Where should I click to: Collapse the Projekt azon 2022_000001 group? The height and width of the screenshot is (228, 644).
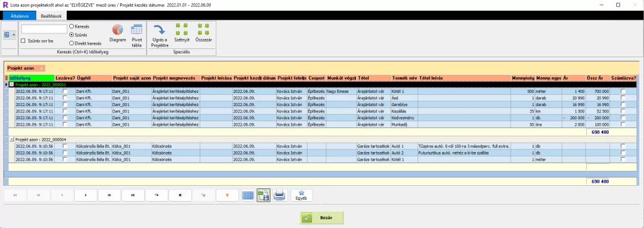point(11,84)
